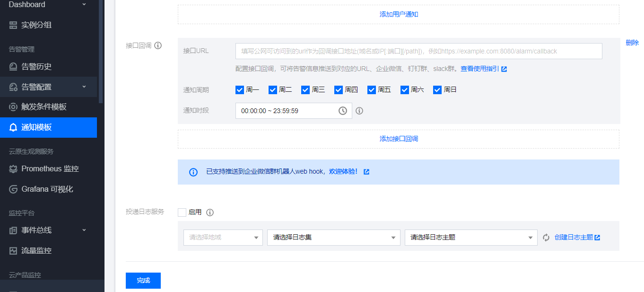Click the external link icon after 欢迎体验
Viewport: 644px width, 292px height.
[x=366, y=172]
